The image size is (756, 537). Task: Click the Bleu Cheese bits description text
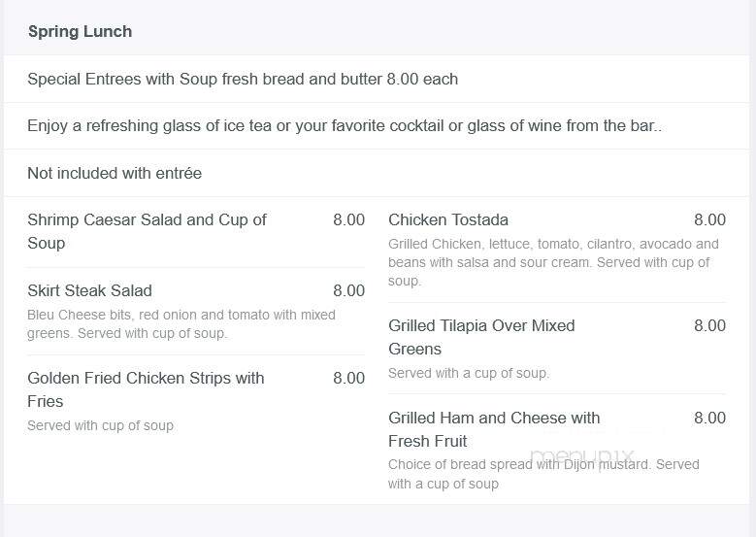[181, 323]
